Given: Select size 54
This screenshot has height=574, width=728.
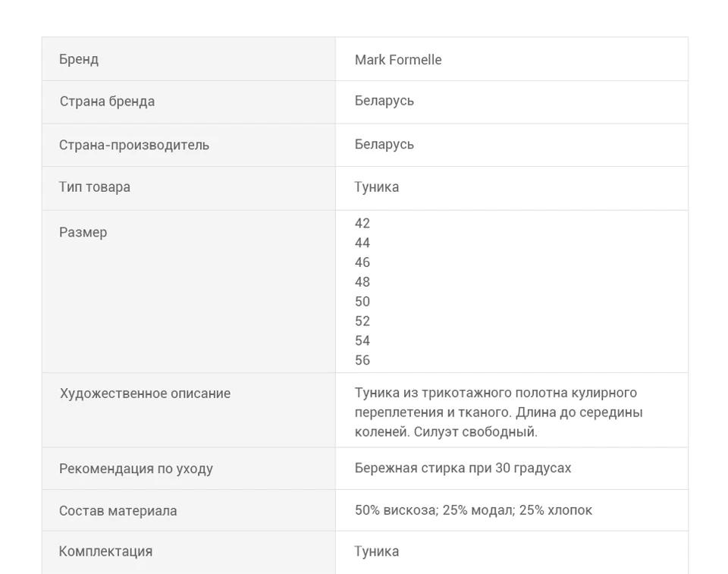Looking at the screenshot, I should [362, 340].
